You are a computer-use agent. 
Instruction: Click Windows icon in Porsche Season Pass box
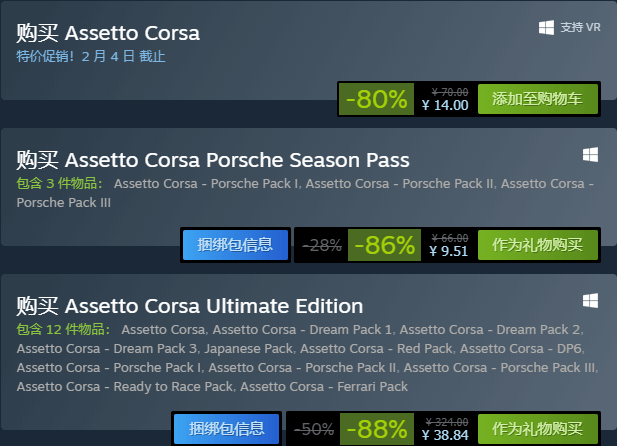point(590,155)
